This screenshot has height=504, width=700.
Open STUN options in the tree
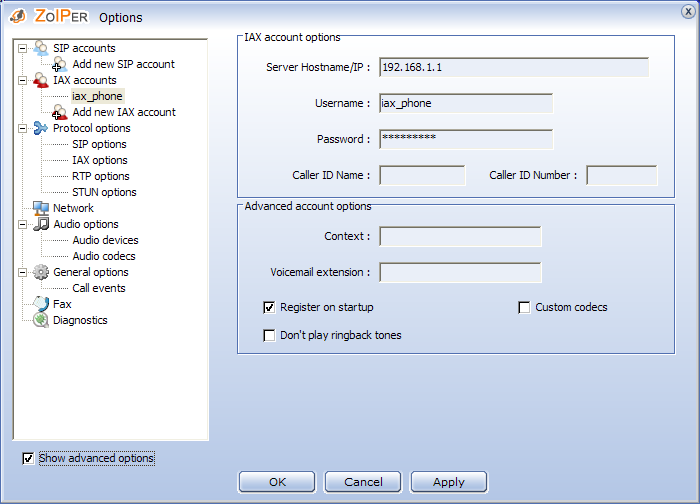[104, 192]
